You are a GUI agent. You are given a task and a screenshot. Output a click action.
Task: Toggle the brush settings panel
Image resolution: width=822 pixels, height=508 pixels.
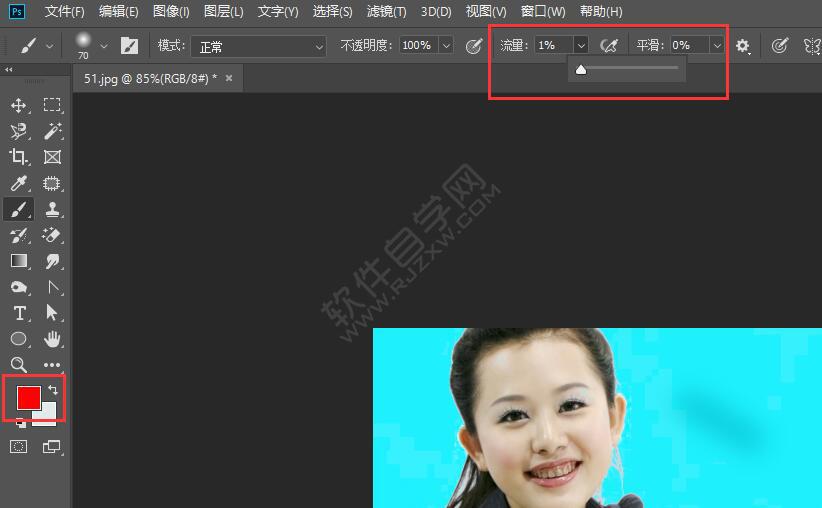pyautogui.click(x=129, y=46)
